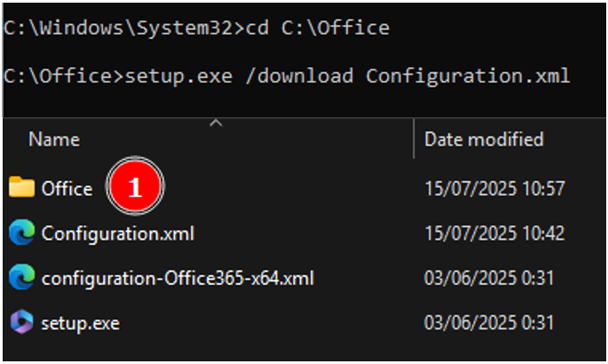Click the setup.exe application icon
Screen dimensions: 608x364
22,321
